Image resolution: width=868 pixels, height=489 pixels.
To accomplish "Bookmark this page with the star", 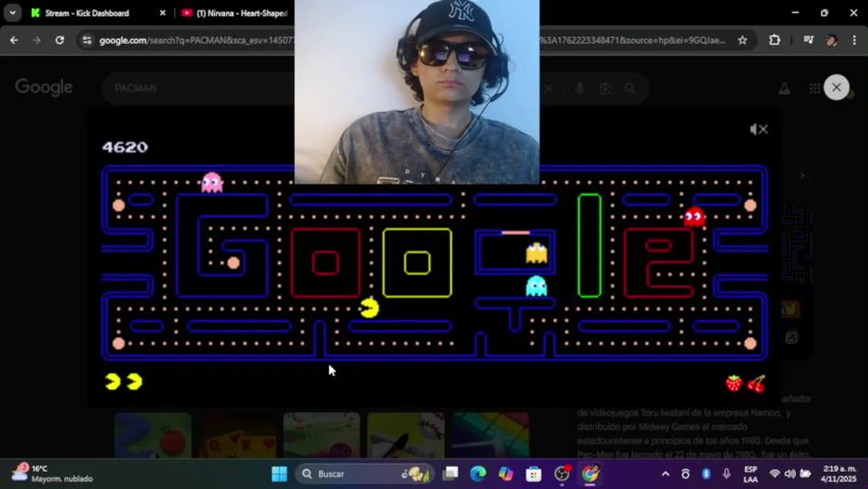I will 742,40.
